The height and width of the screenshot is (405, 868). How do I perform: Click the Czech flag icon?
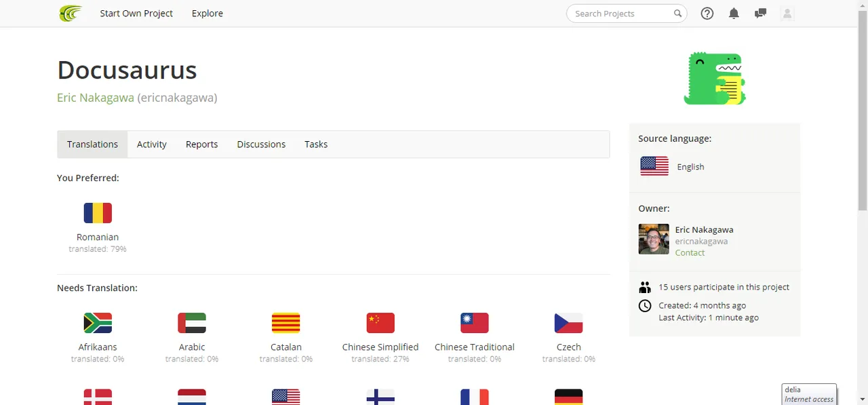[569, 323]
